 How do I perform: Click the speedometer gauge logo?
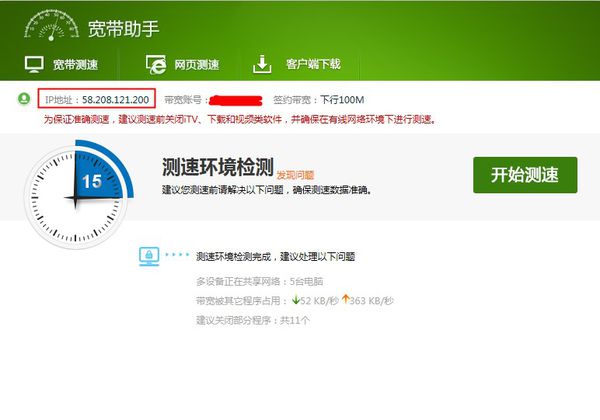coord(51,25)
